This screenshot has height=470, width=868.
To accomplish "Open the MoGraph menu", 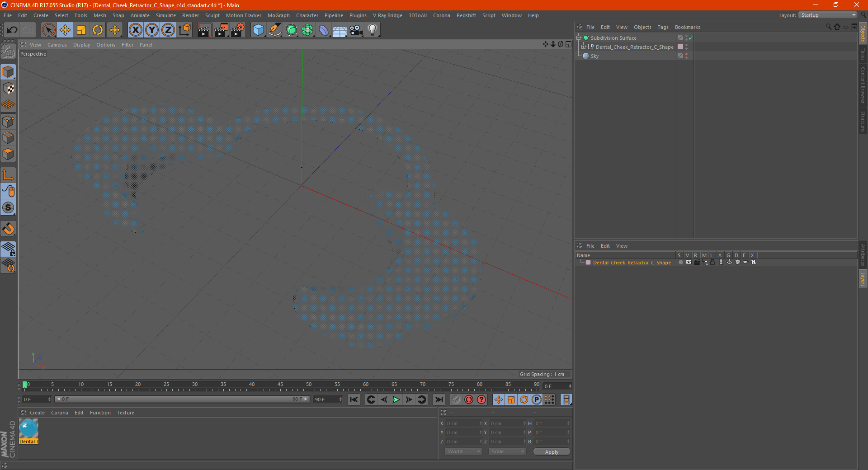I will tap(278, 15).
